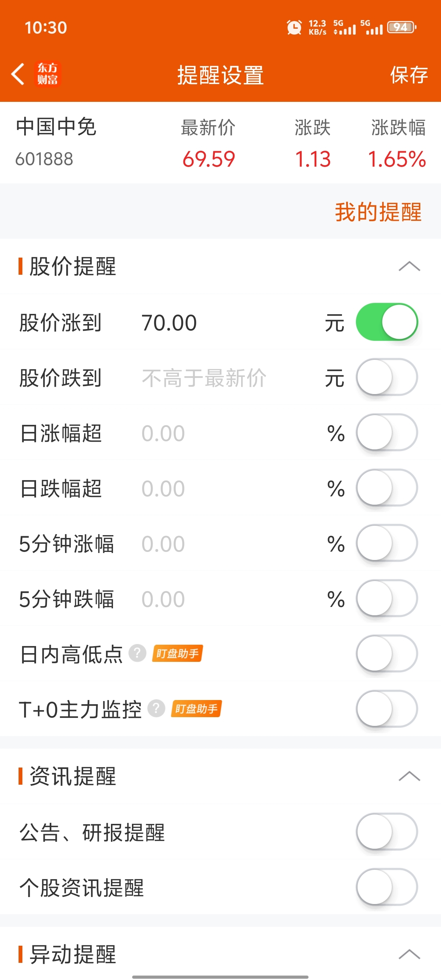Save the reminder settings with 保存
Viewport: 441px width, 980px height.
pos(409,75)
